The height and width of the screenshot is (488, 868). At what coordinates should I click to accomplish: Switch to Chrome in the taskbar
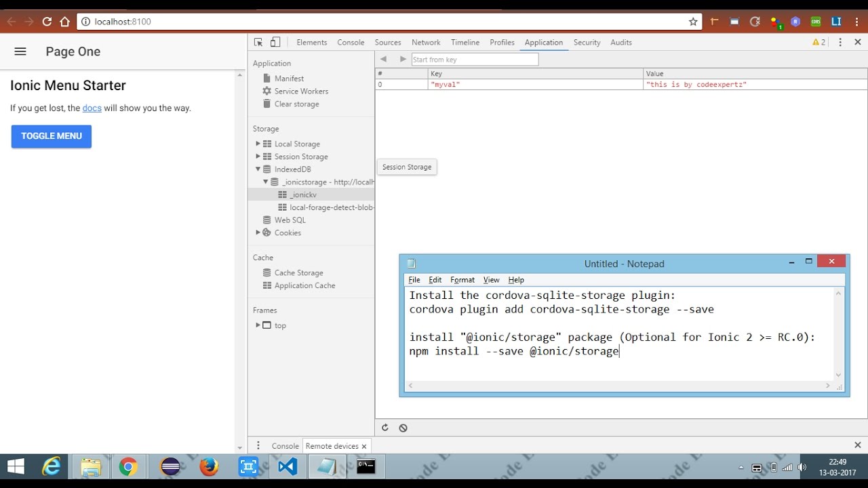click(128, 466)
